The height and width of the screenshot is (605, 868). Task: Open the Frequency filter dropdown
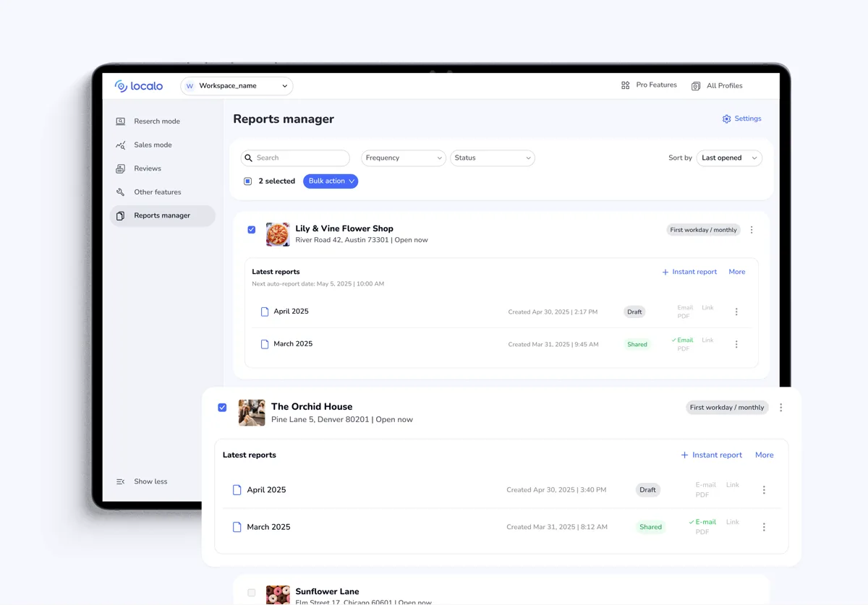404,158
